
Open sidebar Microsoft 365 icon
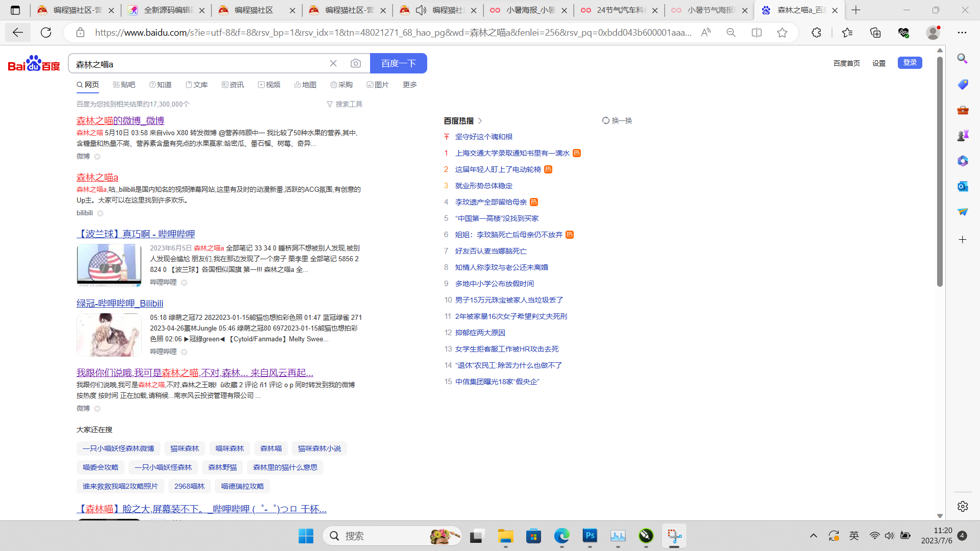pos(963,161)
